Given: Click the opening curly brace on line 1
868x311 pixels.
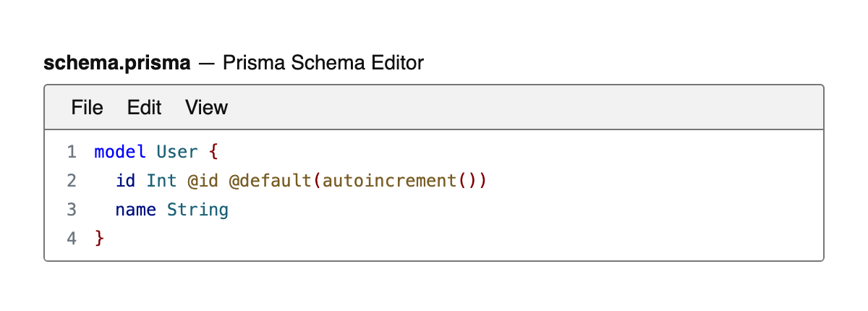Looking at the screenshot, I should click(x=213, y=152).
